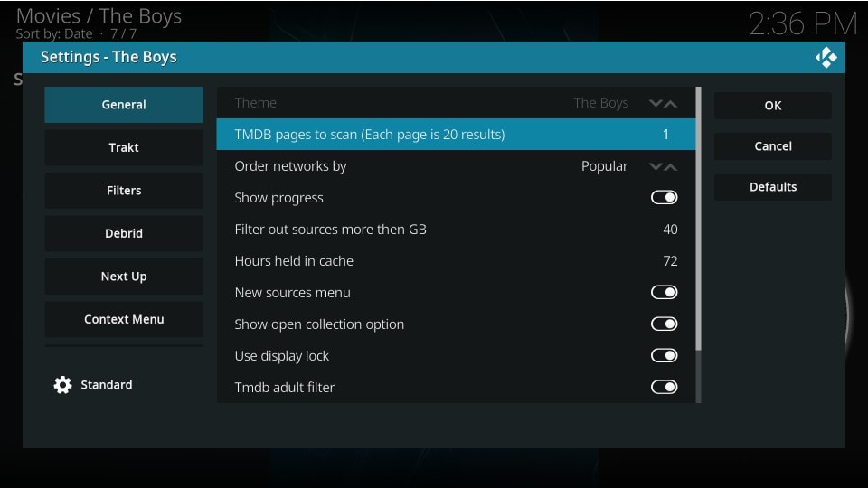
Task: Reset settings with the Defaults button
Action: pyautogui.click(x=773, y=187)
